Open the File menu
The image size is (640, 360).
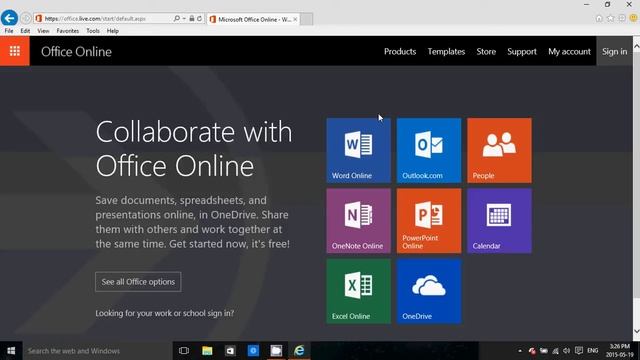[x=9, y=31]
